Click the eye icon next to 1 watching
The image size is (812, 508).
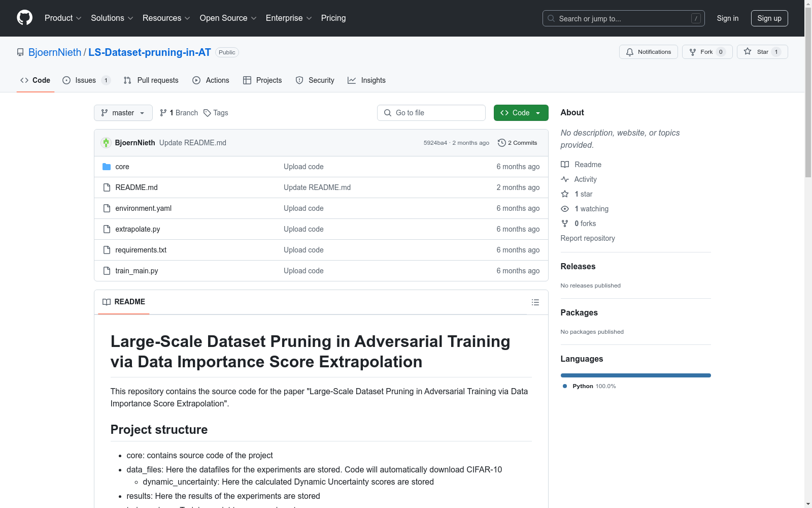(x=565, y=209)
